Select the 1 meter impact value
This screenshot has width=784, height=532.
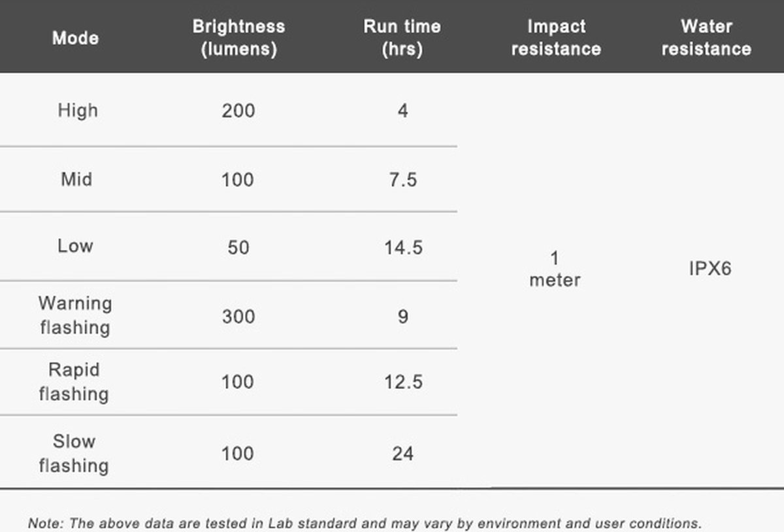coord(555,269)
